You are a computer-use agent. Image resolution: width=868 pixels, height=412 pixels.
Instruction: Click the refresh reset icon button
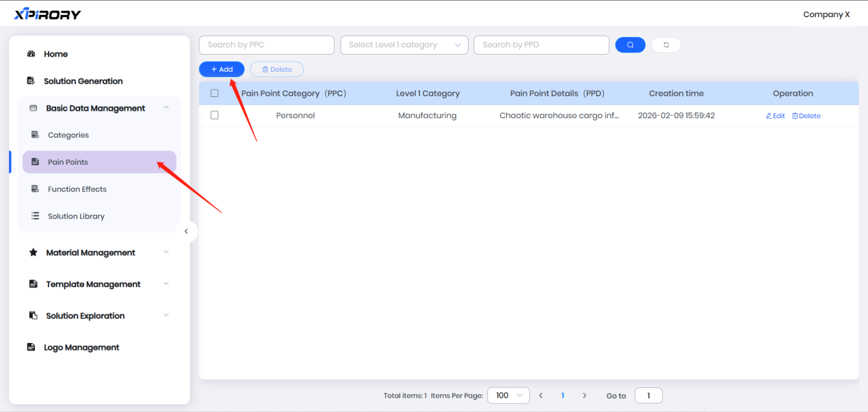coord(666,45)
